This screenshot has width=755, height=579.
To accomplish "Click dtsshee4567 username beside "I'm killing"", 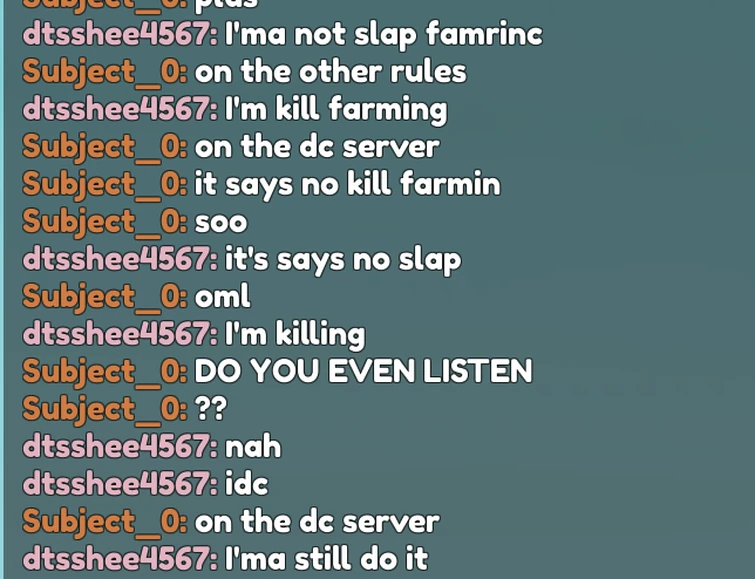I will pos(120,335).
